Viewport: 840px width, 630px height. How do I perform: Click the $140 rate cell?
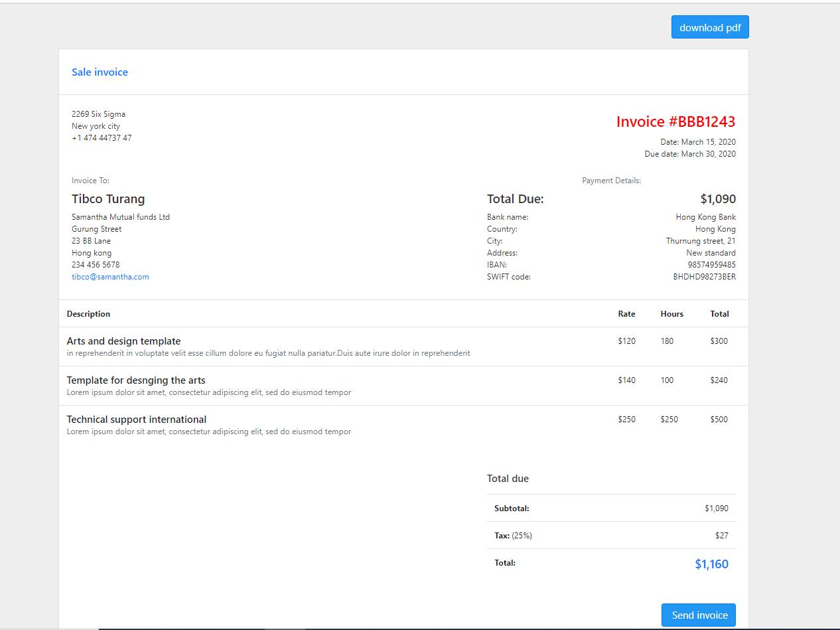pyautogui.click(x=626, y=380)
